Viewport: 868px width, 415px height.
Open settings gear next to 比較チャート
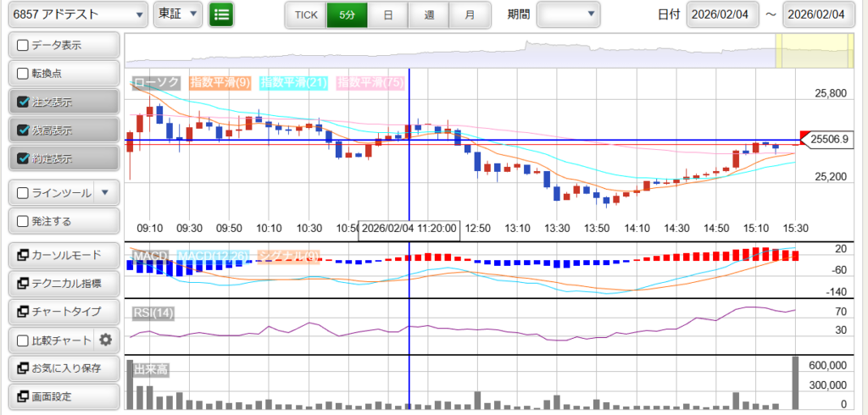[105, 340]
